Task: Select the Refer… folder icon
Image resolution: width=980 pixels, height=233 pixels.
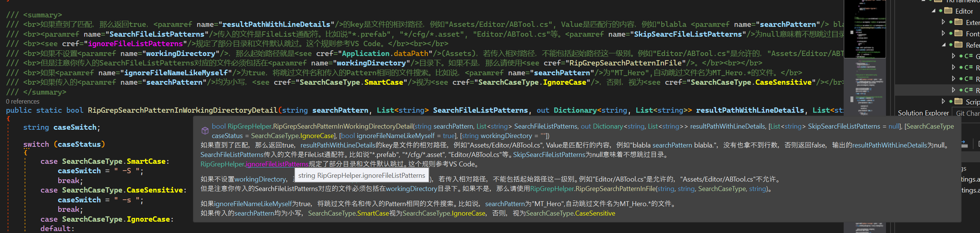Action: (x=958, y=45)
